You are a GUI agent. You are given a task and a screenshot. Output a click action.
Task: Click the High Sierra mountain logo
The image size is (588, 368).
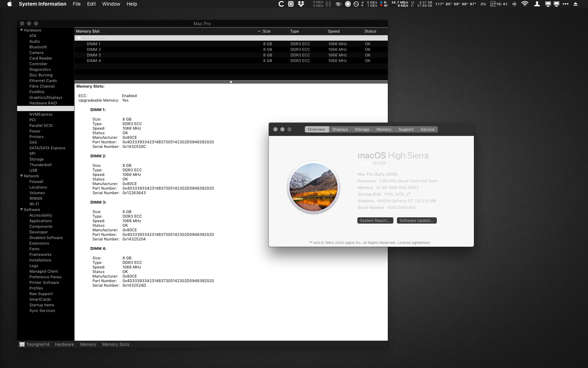[314, 188]
